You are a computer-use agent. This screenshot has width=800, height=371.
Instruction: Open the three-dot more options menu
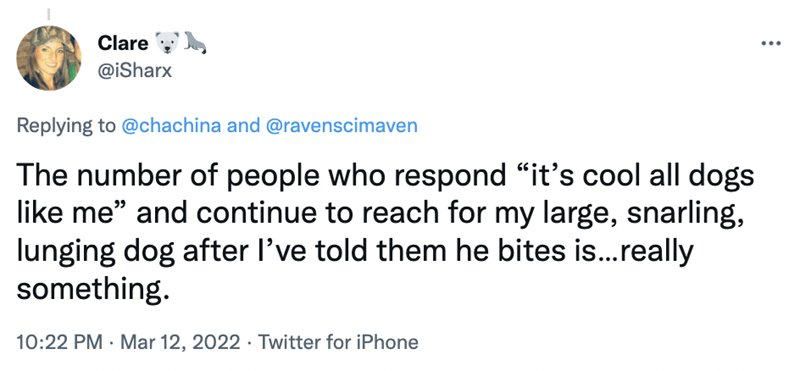pos(770,44)
